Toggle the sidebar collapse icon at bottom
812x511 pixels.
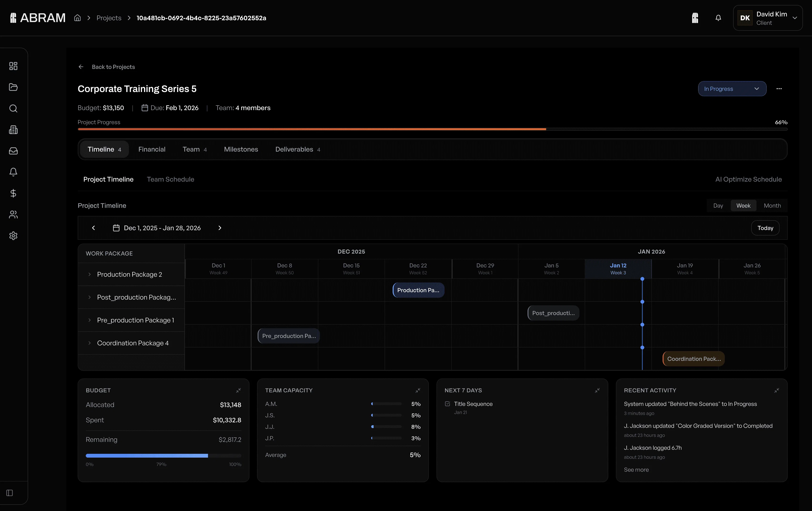(x=10, y=493)
